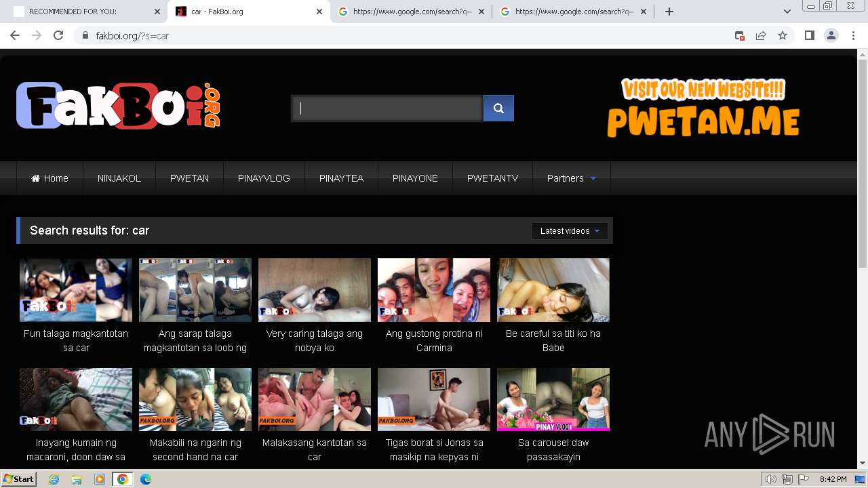Screen dimensions: 868x488
Task: Open the PINAYTEA nav item
Action: pyautogui.click(x=341, y=178)
